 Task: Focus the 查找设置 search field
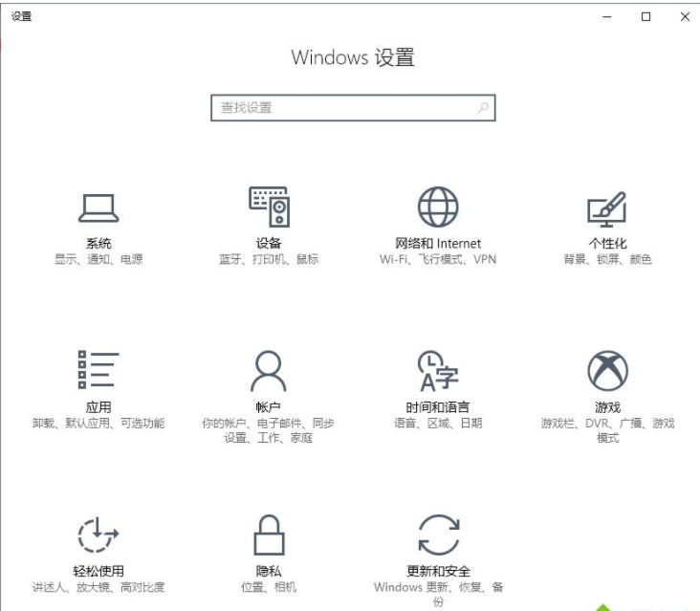point(344,108)
